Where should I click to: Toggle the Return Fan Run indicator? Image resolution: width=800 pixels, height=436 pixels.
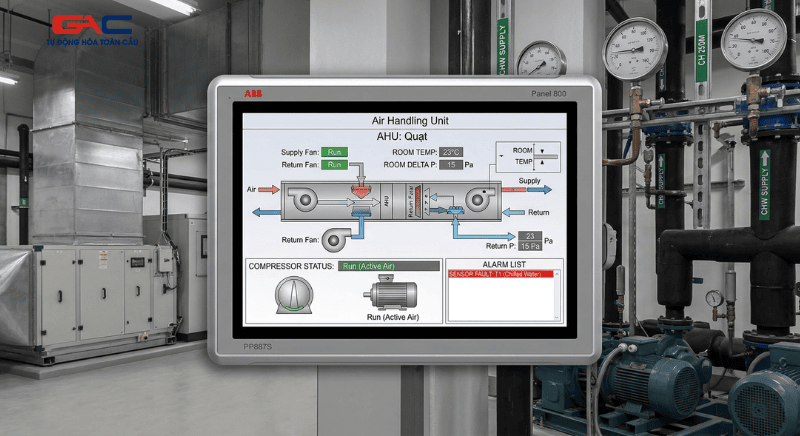(334, 164)
